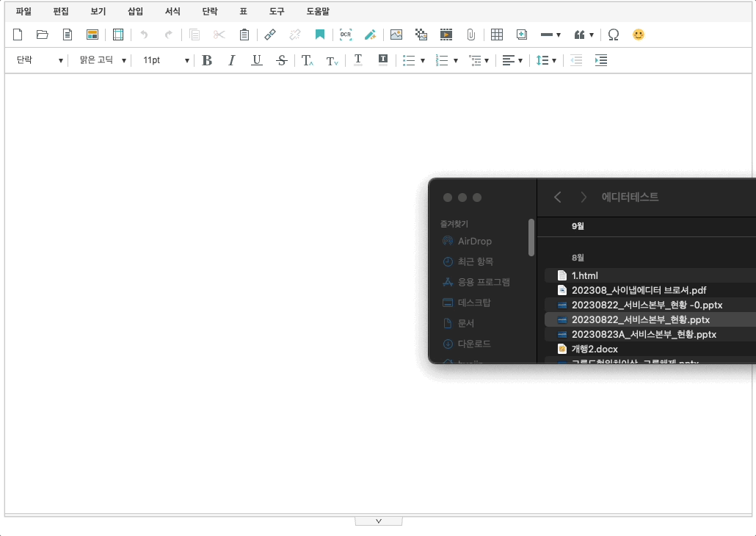Viewport: 756px width, 536px height.
Task: Insert a special character with the Ω icon
Action: point(614,35)
